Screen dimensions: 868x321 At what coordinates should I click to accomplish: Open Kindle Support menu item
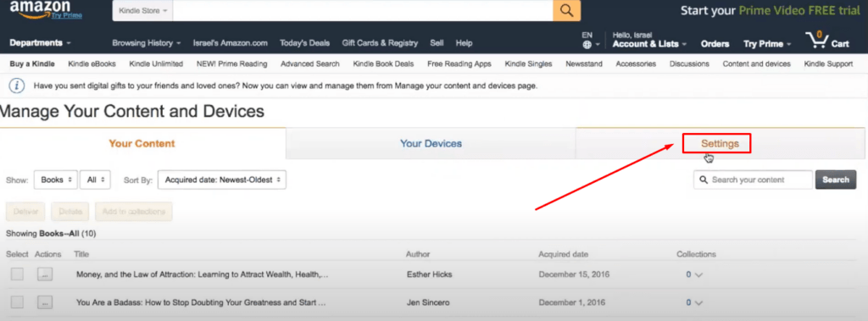point(828,64)
